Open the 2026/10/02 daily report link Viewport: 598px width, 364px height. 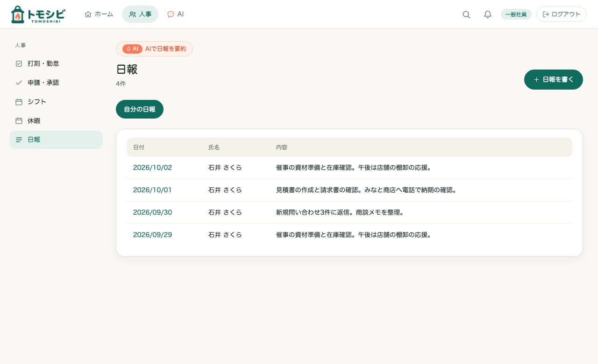click(x=152, y=168)
